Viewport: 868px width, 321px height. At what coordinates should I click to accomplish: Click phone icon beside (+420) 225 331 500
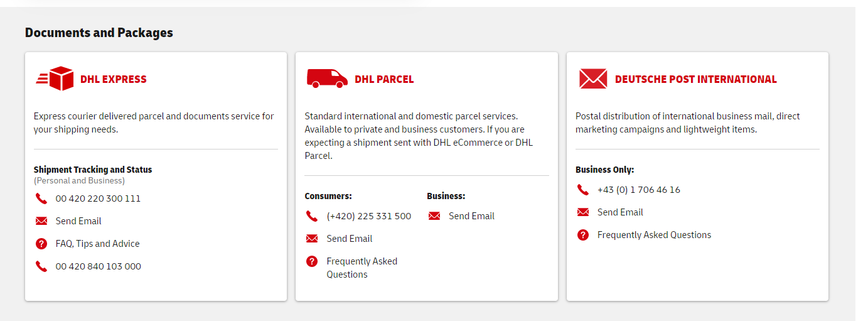[x=312, y=216]
